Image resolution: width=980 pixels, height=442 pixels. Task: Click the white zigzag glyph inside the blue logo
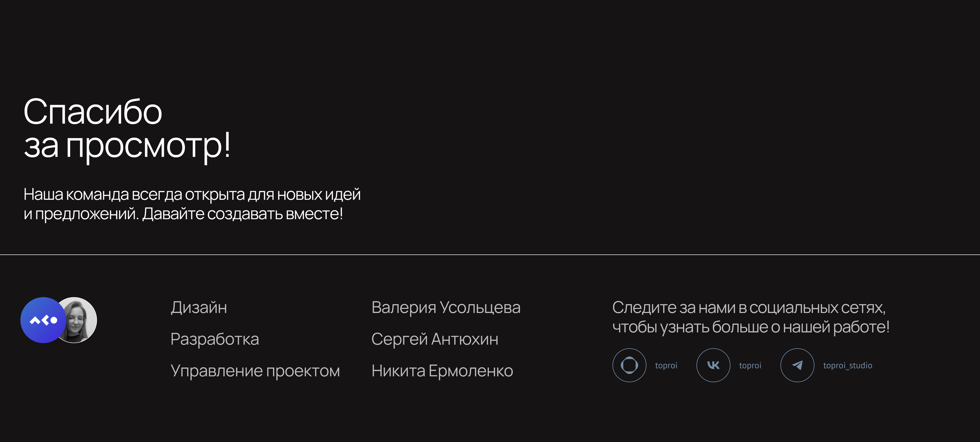pyautogui.click(x=43, y=321)
